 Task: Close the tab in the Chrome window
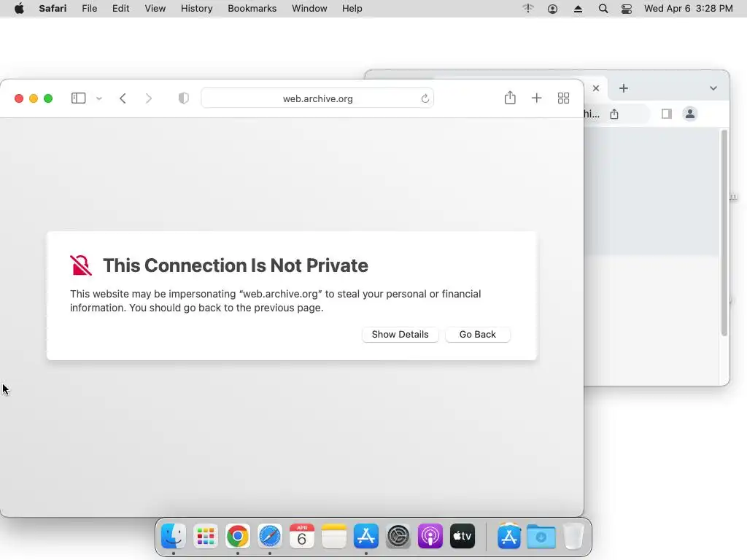click(596, 88)
